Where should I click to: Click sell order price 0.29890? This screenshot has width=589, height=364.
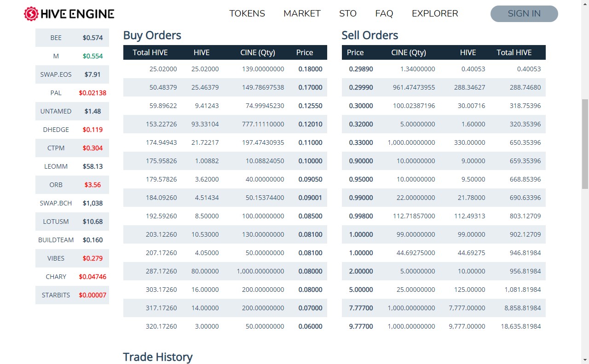coord(361,69)
